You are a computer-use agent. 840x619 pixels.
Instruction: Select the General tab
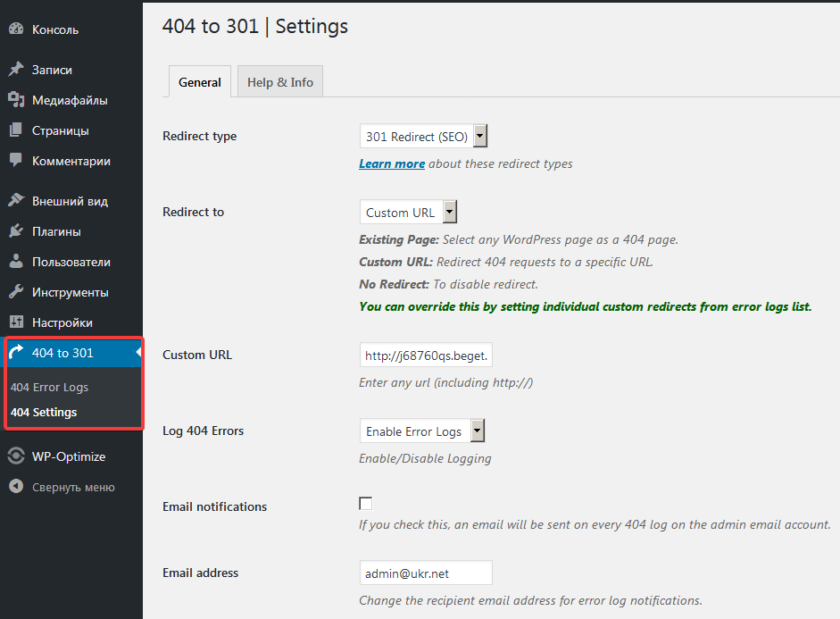click(200, 82)
